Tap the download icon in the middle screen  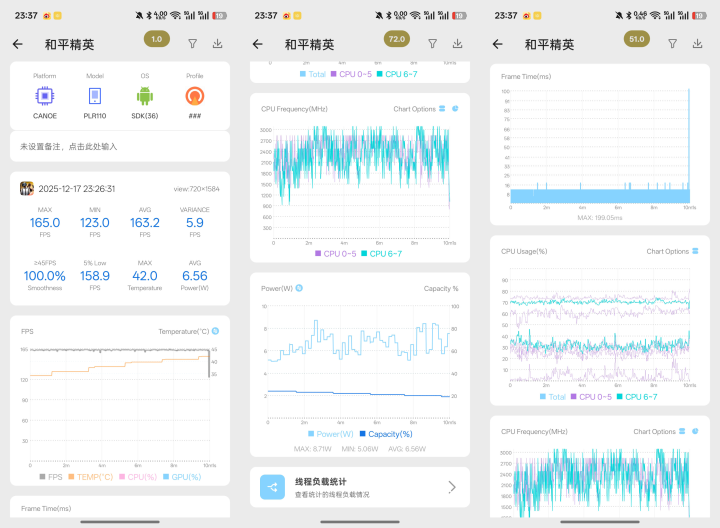coord(457,44)
